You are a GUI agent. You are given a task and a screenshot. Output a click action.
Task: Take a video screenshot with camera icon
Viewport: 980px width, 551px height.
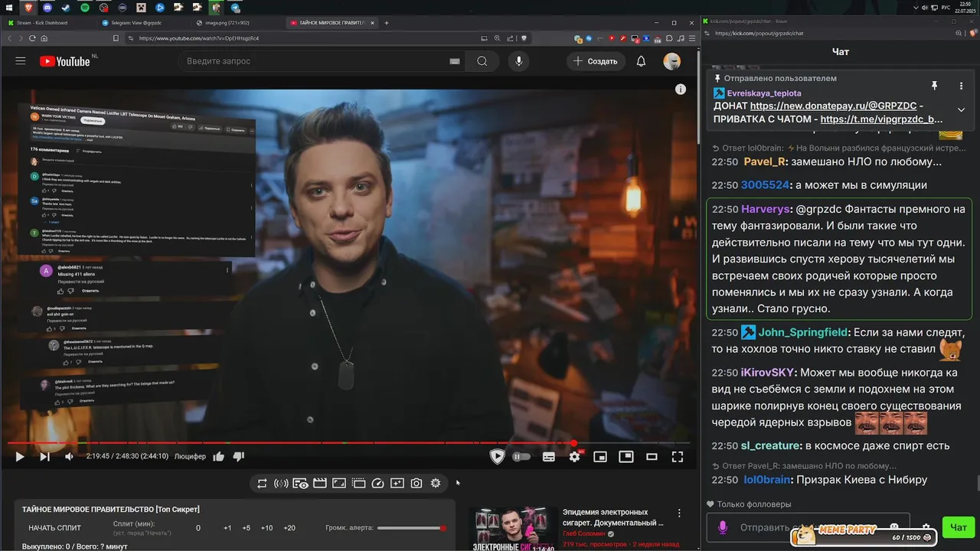tap(416, 483)
